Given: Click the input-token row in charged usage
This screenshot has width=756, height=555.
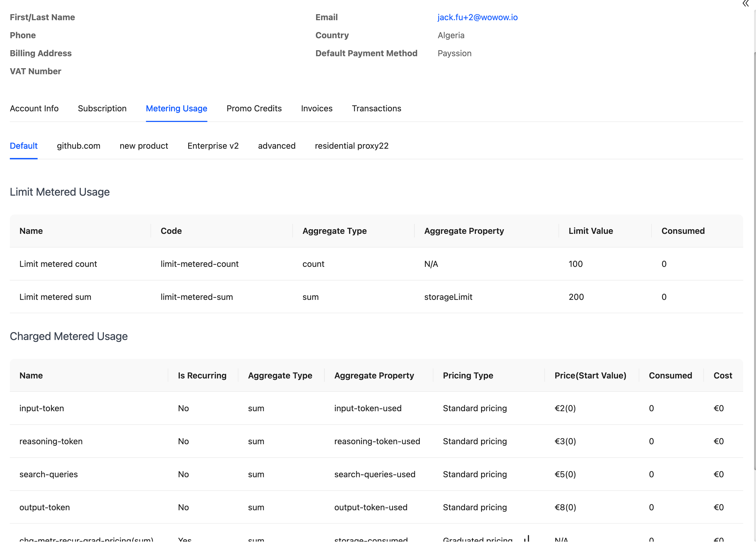Looking at the screenshot, I should point(42,408).
